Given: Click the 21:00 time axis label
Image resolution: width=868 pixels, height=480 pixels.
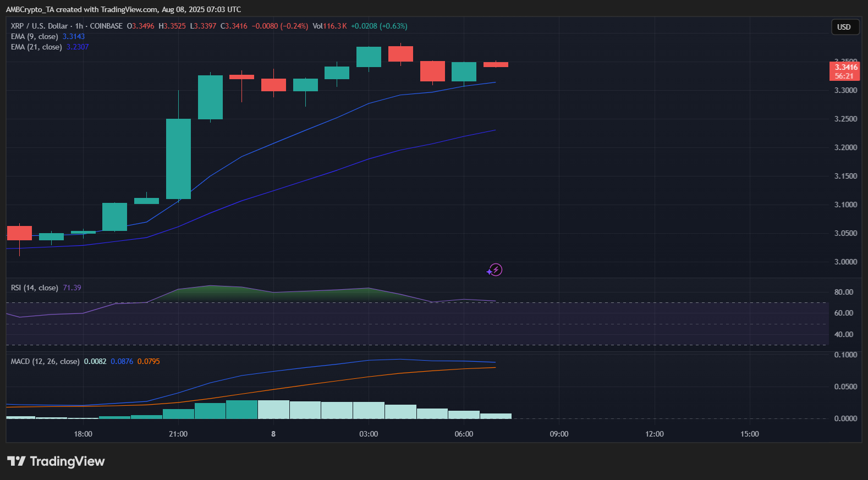Looking at the screenshot, I should pyautogui.click(x=178, y=434).
